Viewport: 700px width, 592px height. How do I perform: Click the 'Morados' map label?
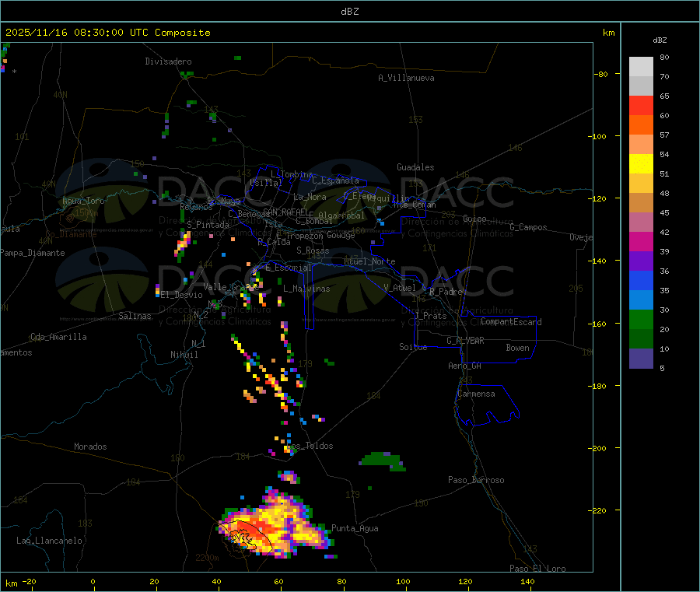pyautogui.click(x=91, y=447)
